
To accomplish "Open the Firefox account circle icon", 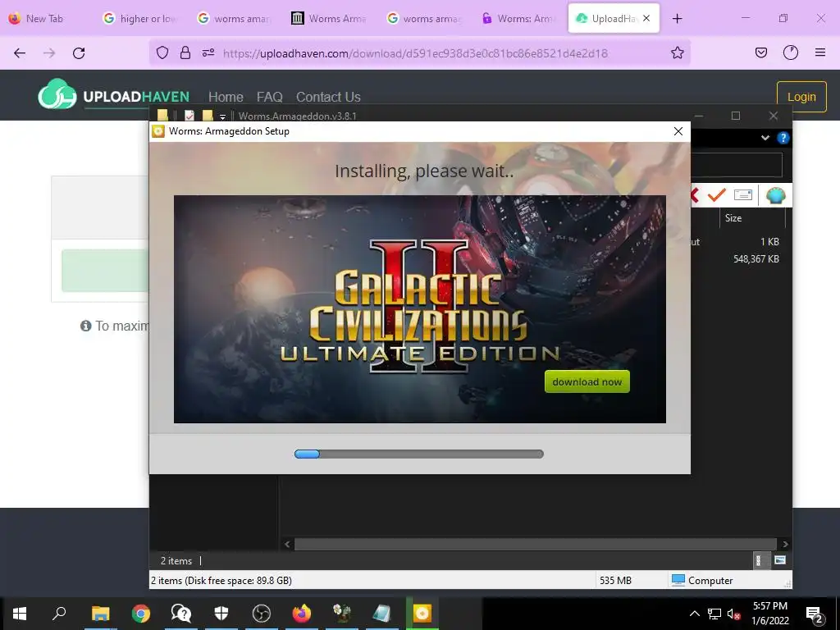I will coord(791,52).
